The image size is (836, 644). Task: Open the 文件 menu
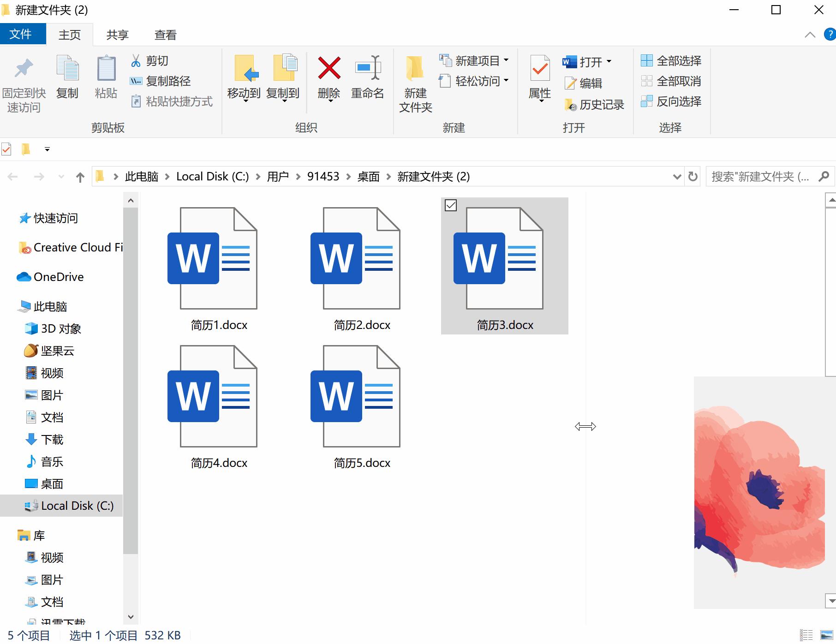(x=23, y=35)
